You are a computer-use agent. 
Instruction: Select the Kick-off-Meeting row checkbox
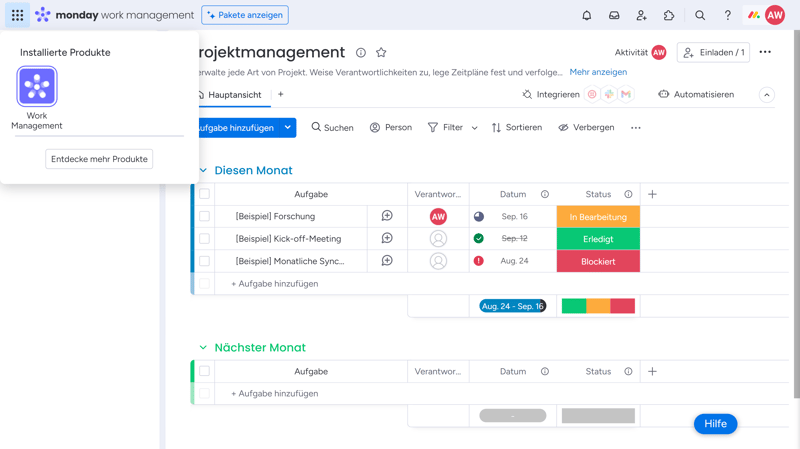click(204, 239)
